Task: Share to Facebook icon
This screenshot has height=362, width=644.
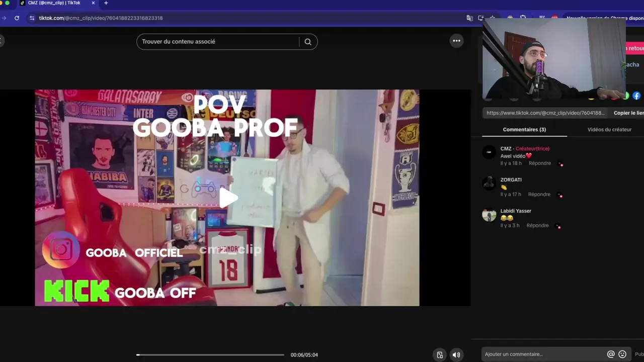Action: point(636,96)
